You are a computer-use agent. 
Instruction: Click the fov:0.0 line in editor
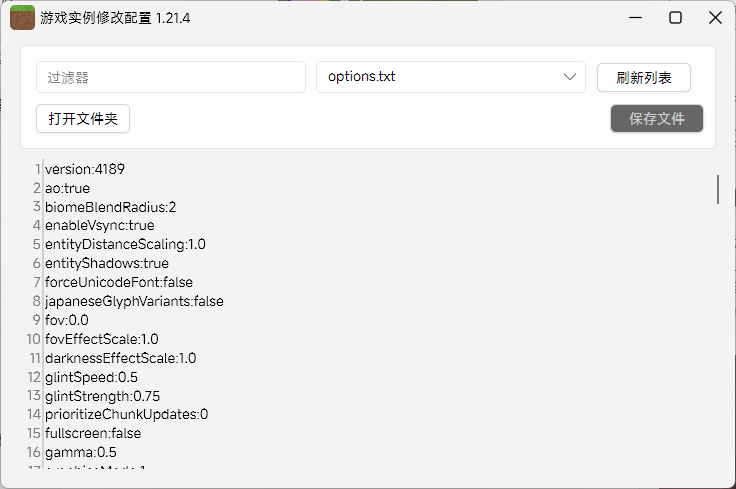tap(67, 320)
